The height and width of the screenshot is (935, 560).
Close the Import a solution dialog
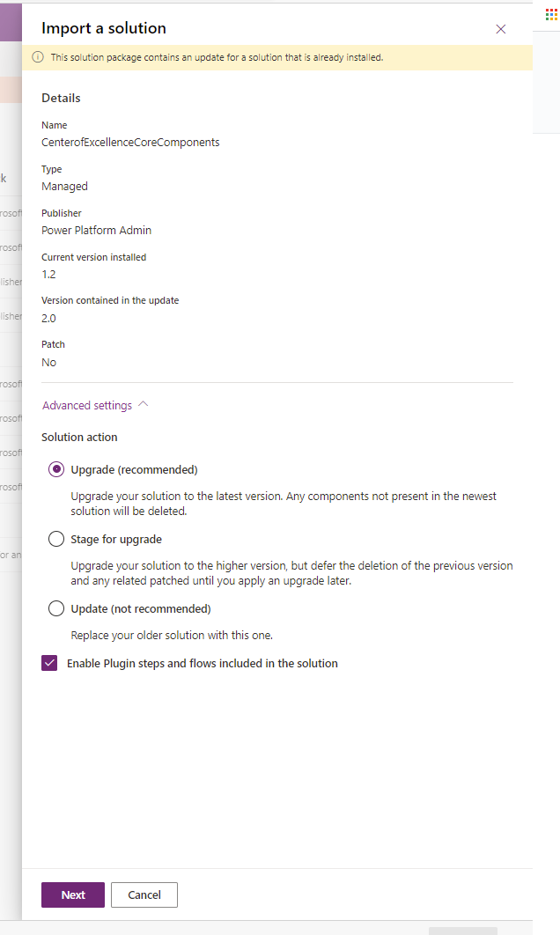pos(500,29)
